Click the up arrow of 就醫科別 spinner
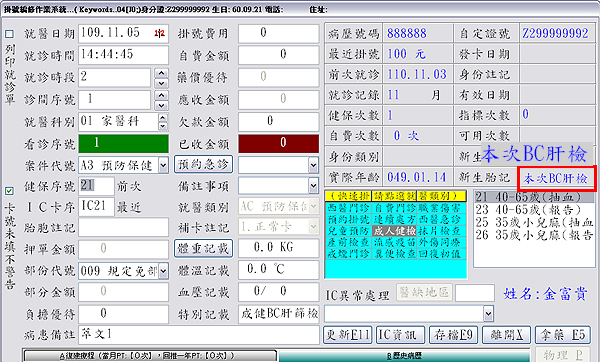Image resolution: width=600 pixels, height=362 pixels. coord(163,118)
